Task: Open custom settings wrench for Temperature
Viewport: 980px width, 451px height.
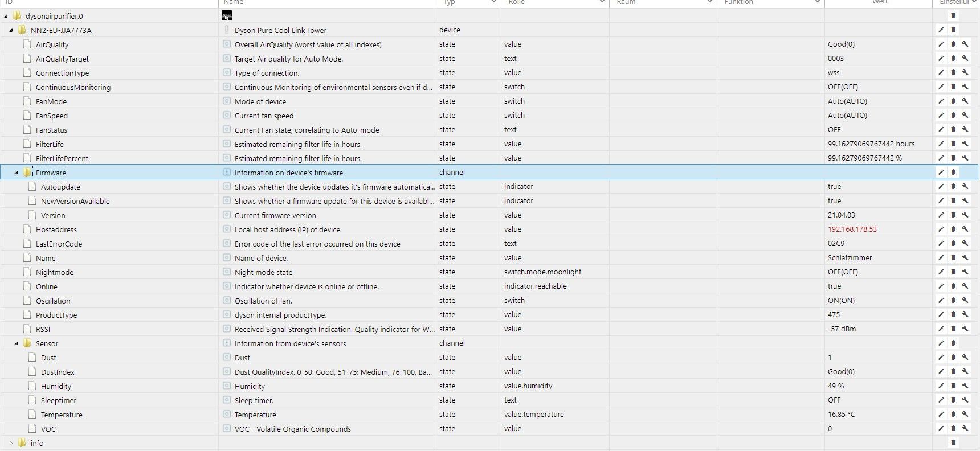Action: 965,415
